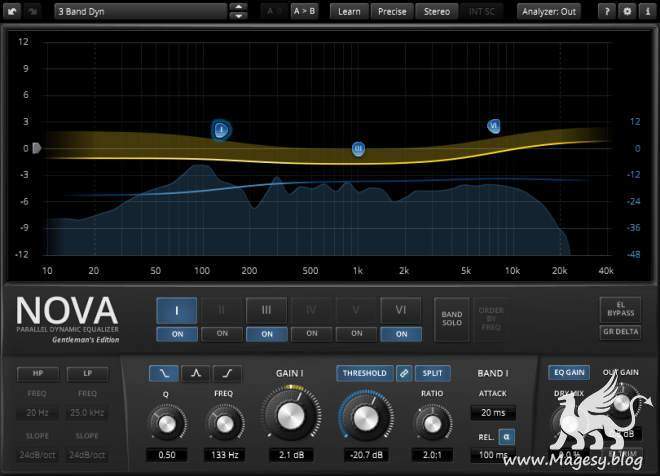Click the frequency value field 133 Hz
This screenshot has height=476, width=660.
click(225, 455)
